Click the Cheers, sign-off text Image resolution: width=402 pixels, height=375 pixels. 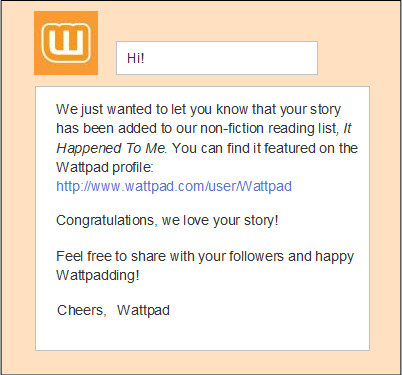click(82, 310)
